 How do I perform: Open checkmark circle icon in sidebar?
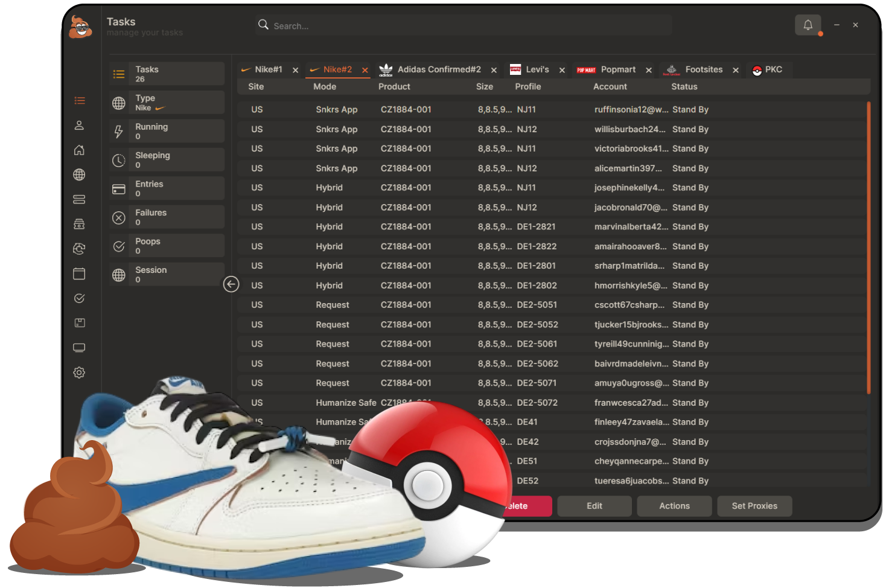coord(79,298)
